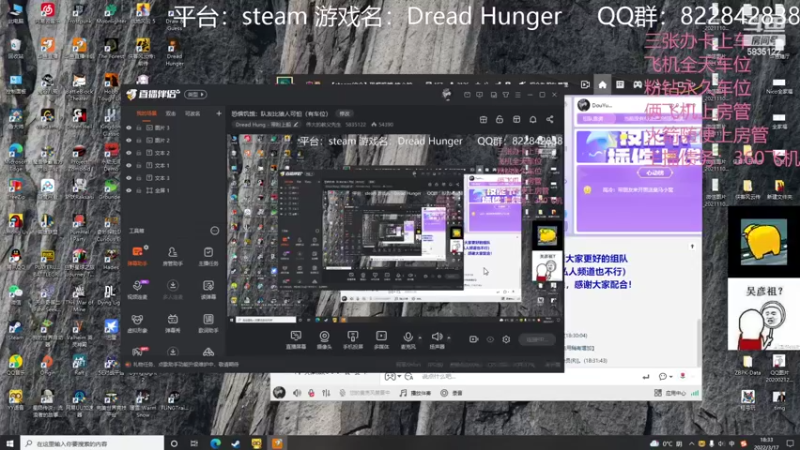Select the 文本 1 source row

click(173, 165)
